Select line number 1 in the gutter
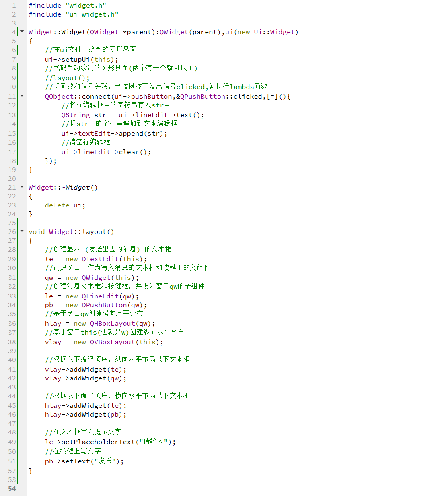 [x=14, y=5]
